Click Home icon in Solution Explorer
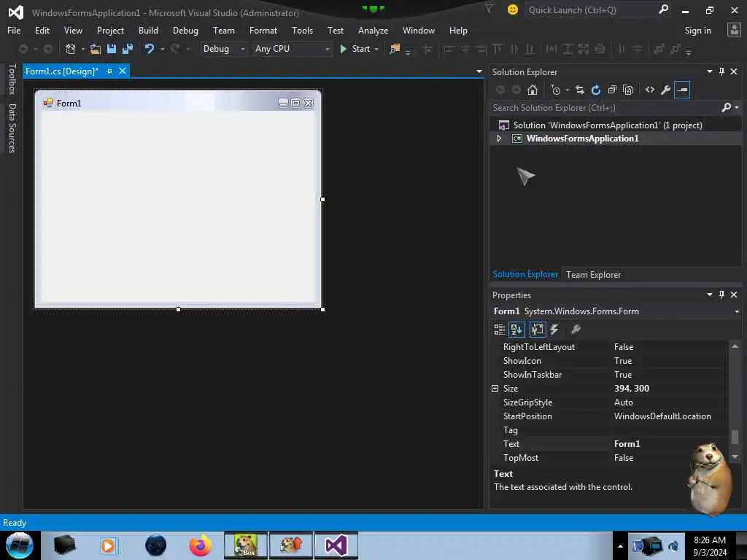 [x=533, y=90]
